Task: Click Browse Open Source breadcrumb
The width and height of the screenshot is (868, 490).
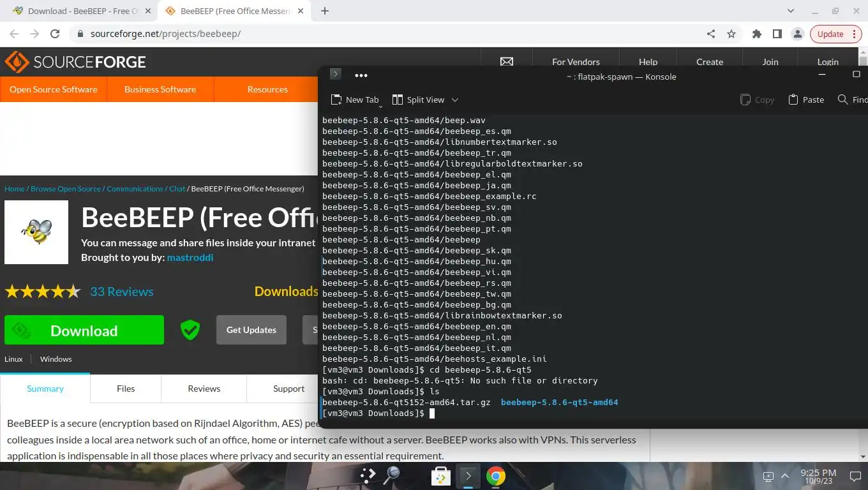Action: click(x=66, y=189)
